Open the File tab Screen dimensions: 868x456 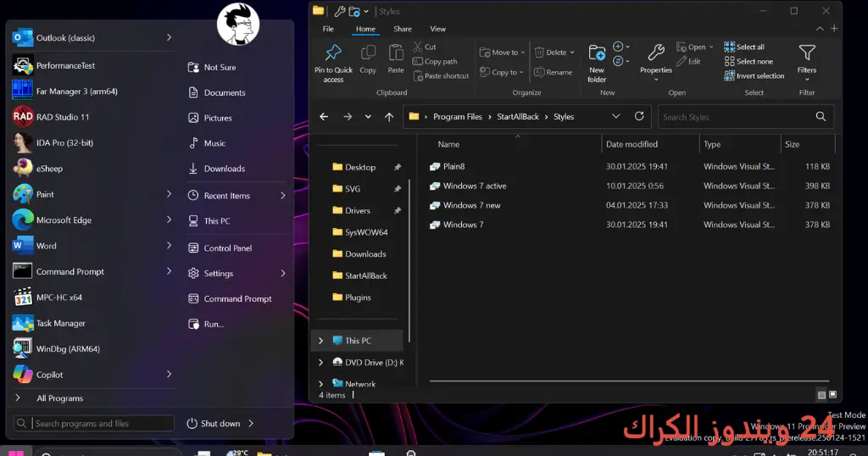tap(328, 29)
